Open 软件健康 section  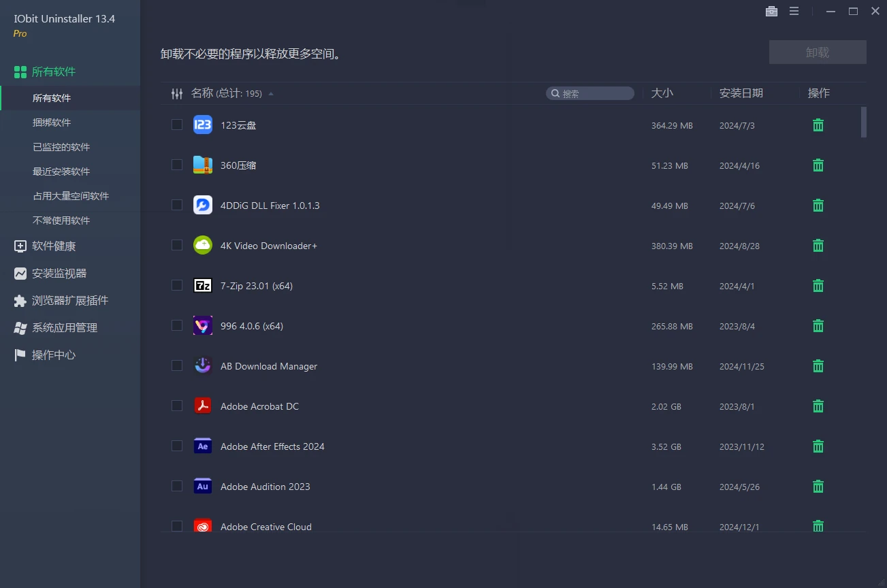(x=45, y=246)
